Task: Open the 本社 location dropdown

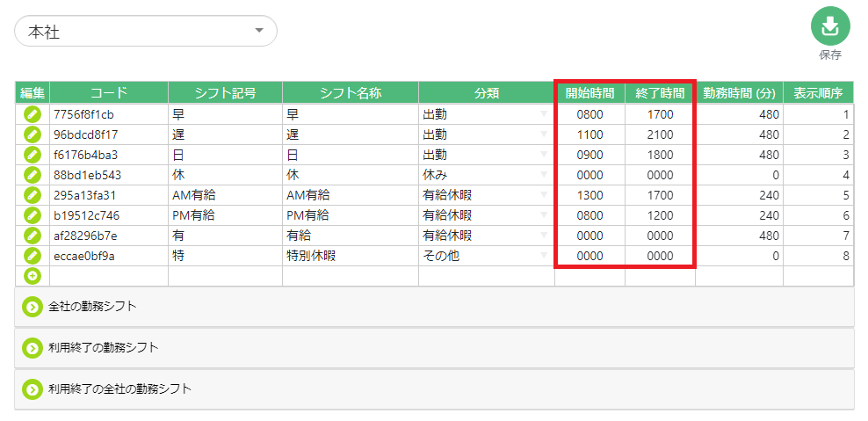Action: 146,32
